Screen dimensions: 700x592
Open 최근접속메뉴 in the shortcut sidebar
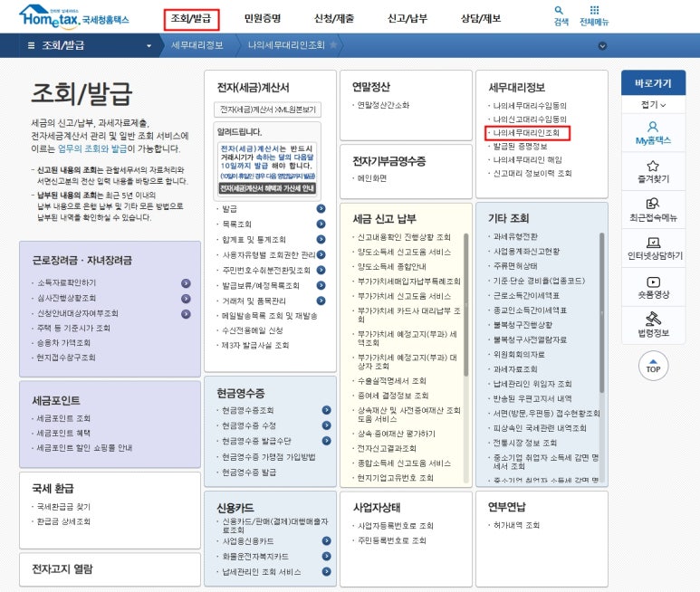(652, 209)
